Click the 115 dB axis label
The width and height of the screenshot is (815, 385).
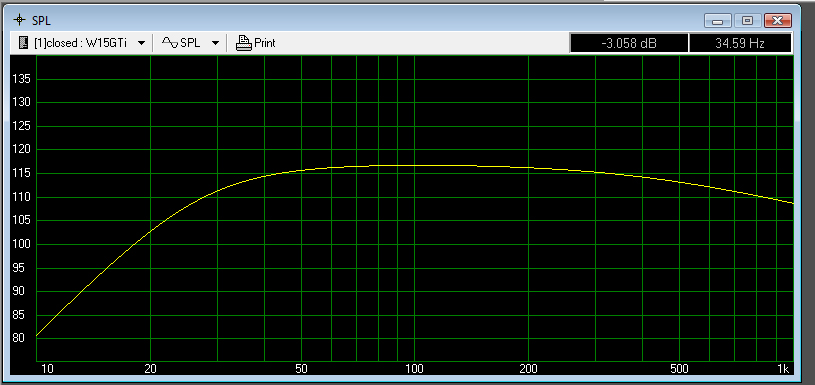pyautogui.click(x=22, y=174)
